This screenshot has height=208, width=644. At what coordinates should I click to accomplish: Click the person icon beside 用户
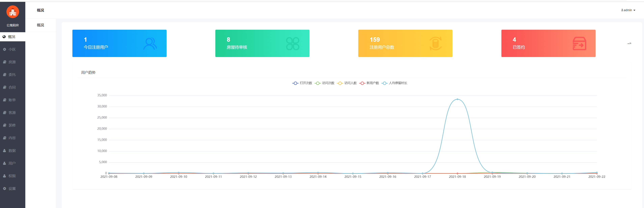tap(5, 163)
